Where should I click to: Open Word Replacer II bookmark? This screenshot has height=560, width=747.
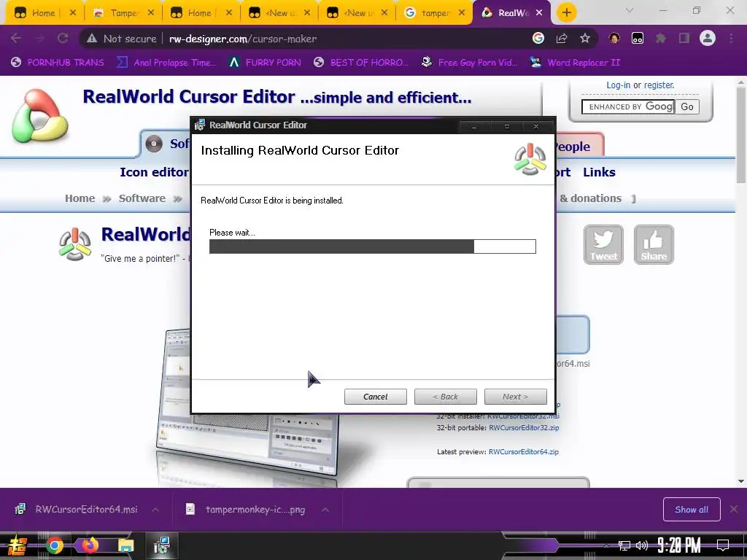(575, 63)
